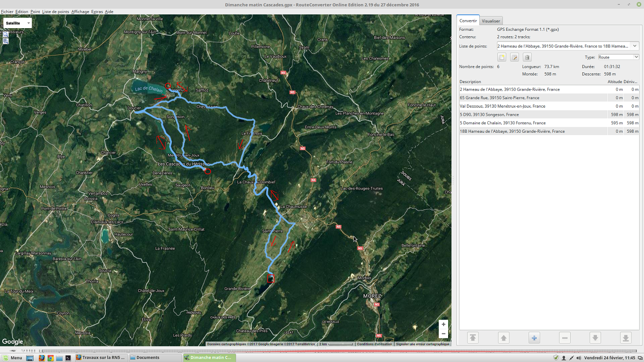Screen dimensions: 644x362
Task: Zoom in on the map
Action: [443, 324]
